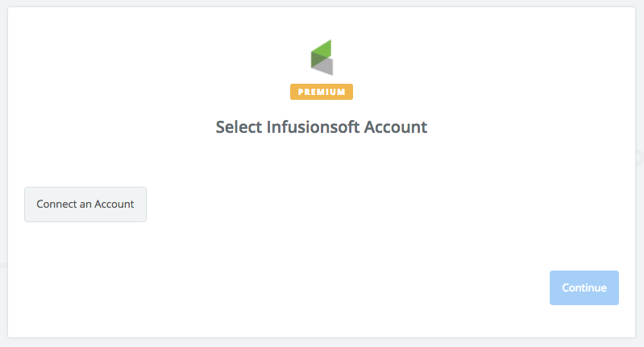The image size is (644, 347).
Task: Click the green Infusionsoft logo icon
Action: (322, 57)
